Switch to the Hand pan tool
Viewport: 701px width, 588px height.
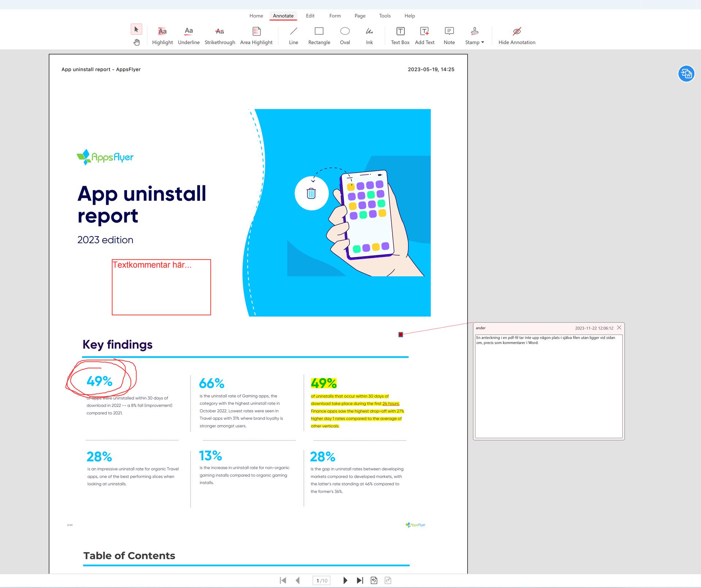click(137, 42)
